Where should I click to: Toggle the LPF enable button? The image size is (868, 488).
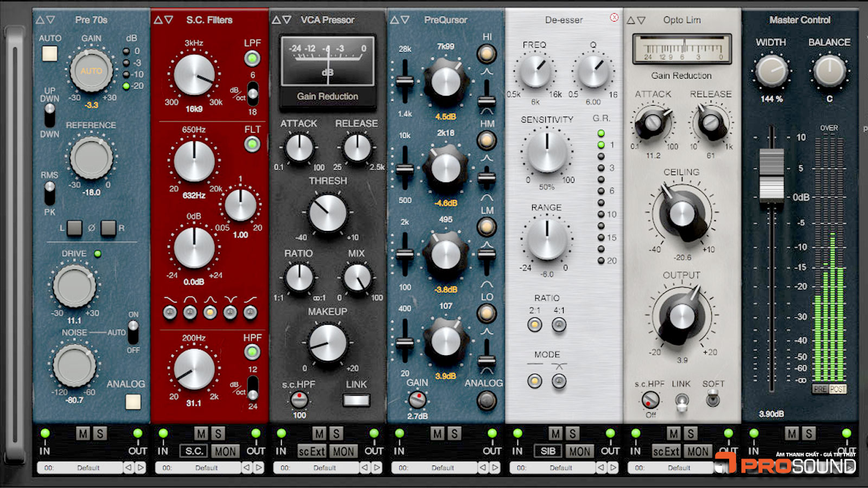pos(252,59)
